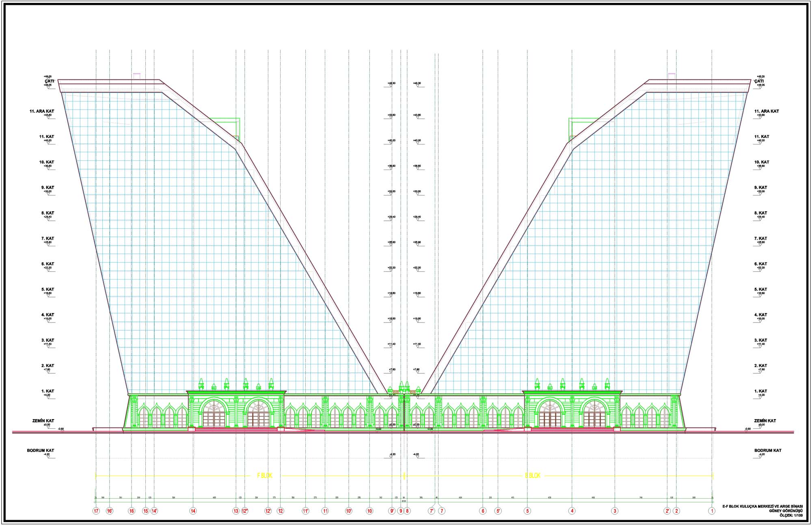
Task: Click the axis bubble numbered 17
Action: pos(96,511)
